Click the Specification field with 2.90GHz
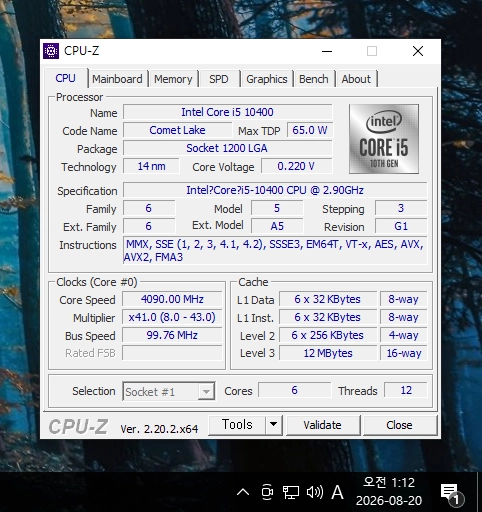 click(x=275, y=190)
